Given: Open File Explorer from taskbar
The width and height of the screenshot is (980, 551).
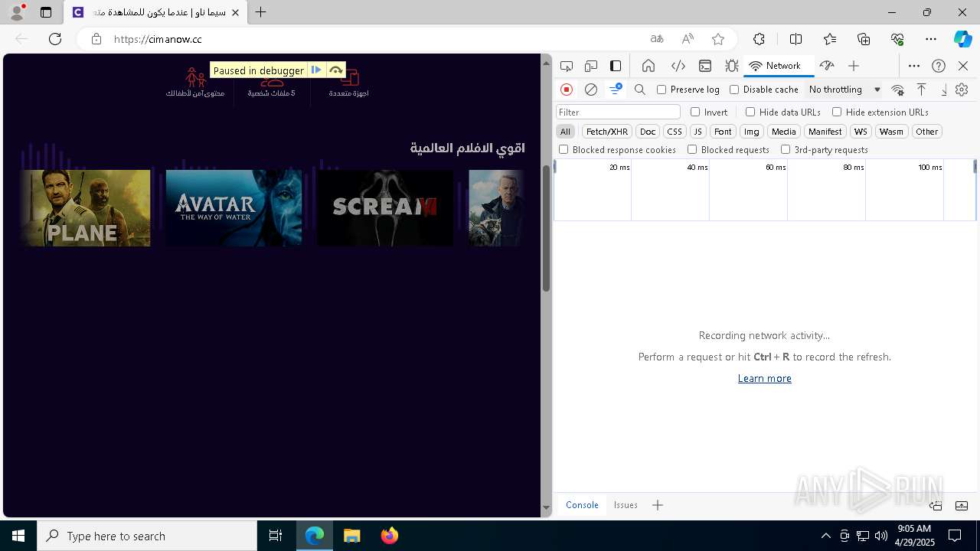Looking at the screenshot, I should [x=351, y=536].
